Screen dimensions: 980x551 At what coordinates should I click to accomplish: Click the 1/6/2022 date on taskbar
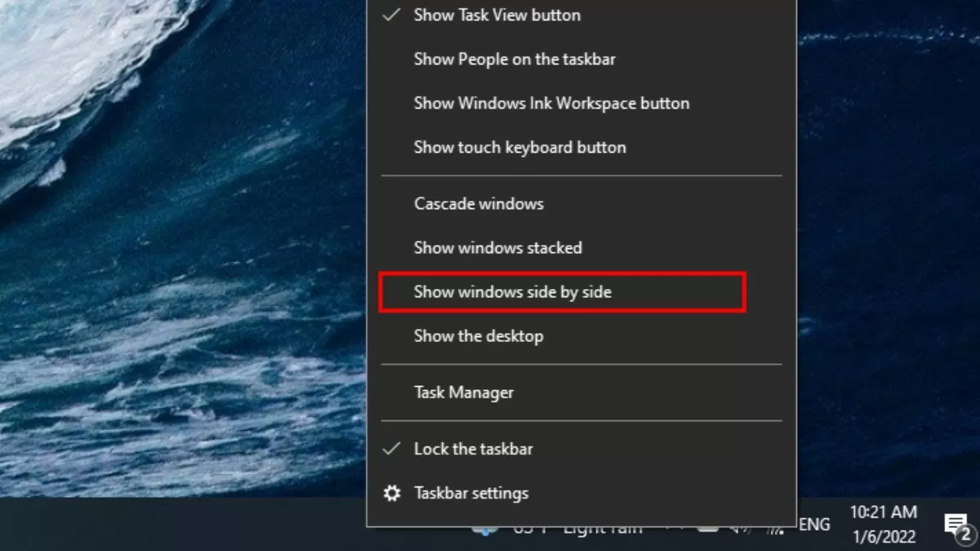coord(883,536)
